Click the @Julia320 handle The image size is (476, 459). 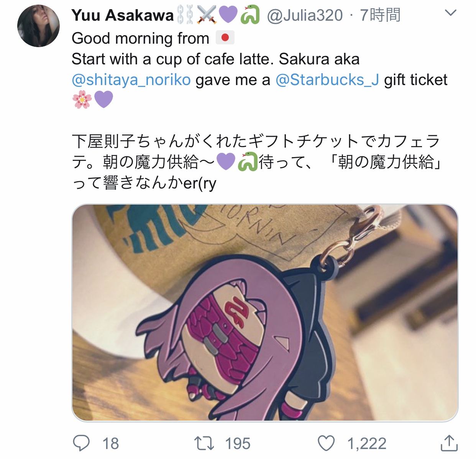305,15
